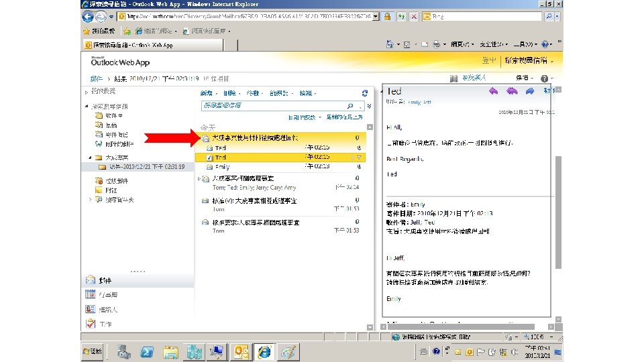Collapse the 大成專案 folder node
The image size is (644, 362).
pyautogui.click(x=91, y=158)
